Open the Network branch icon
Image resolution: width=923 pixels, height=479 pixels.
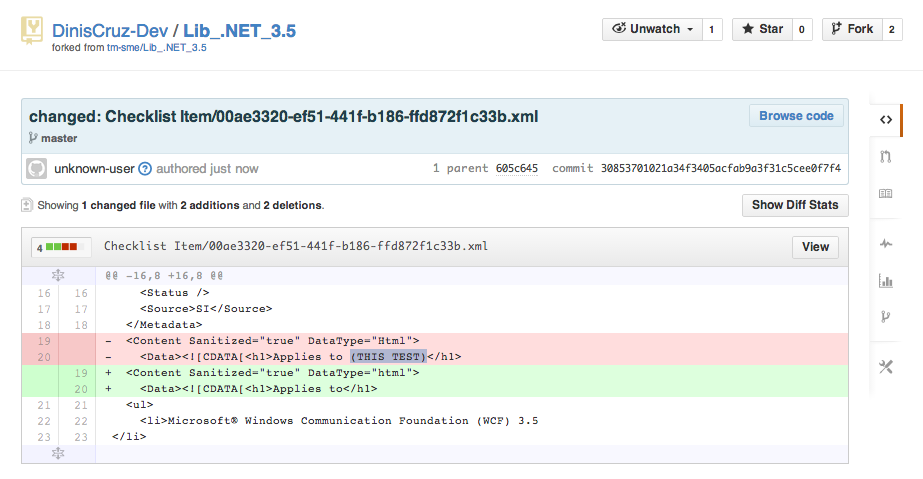point(885,317)
